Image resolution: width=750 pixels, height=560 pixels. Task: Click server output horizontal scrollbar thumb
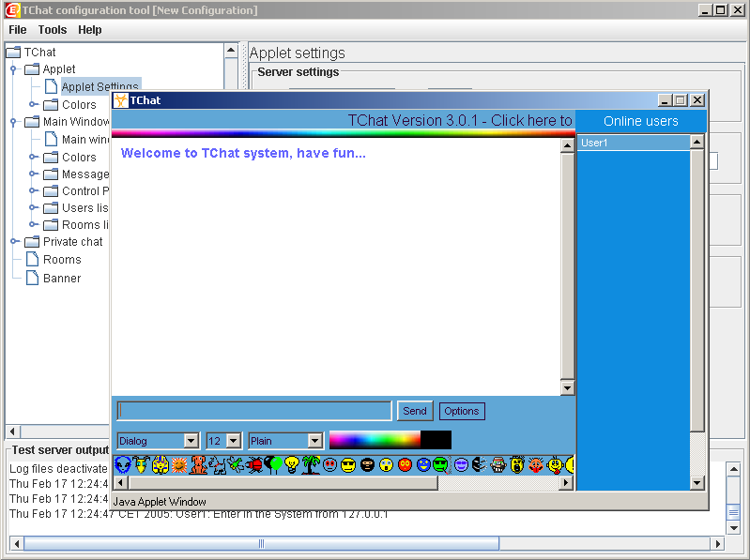point(261,543)
